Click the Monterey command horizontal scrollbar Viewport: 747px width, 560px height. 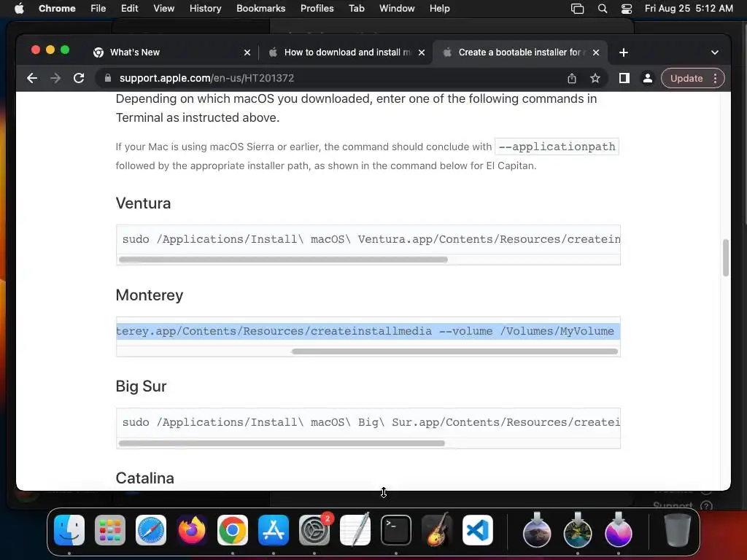coord(454,351)
